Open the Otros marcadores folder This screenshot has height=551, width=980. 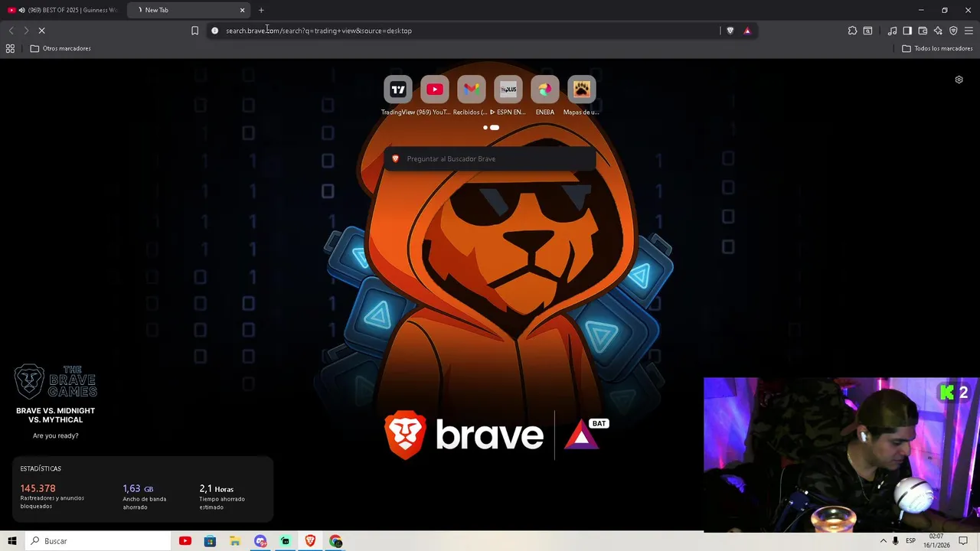click(x=60, y=48)
